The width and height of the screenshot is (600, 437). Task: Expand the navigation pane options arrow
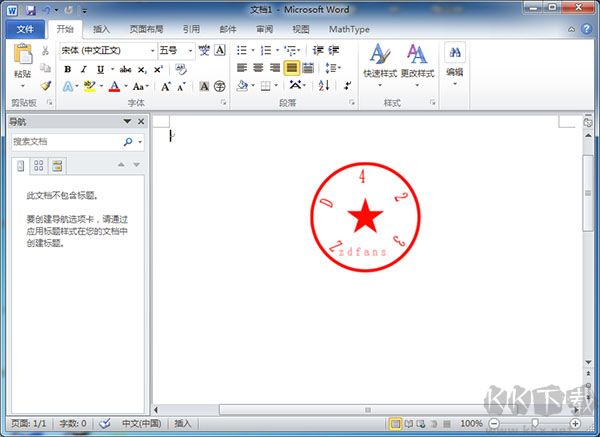pos(127,122)
